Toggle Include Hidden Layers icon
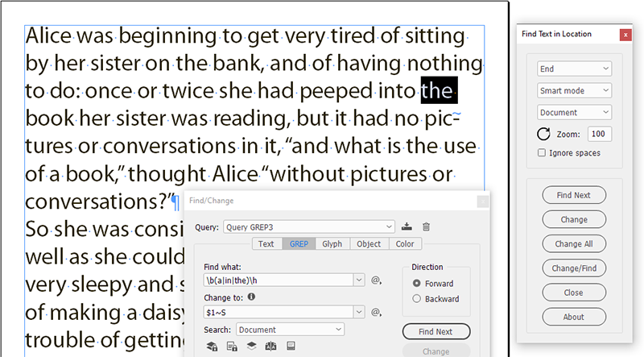This screenshot has width=644, height=357. pos(251,347)
